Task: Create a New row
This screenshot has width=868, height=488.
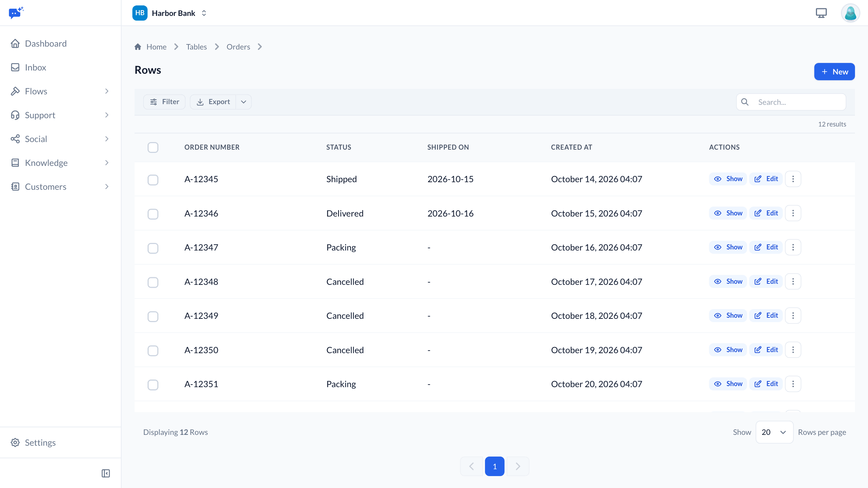Action: pos(834,72)
